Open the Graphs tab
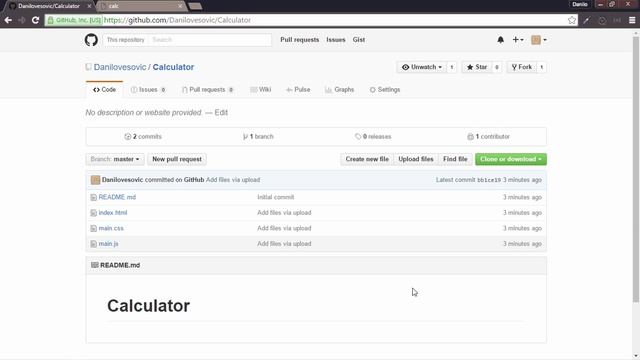 point(339,90)
